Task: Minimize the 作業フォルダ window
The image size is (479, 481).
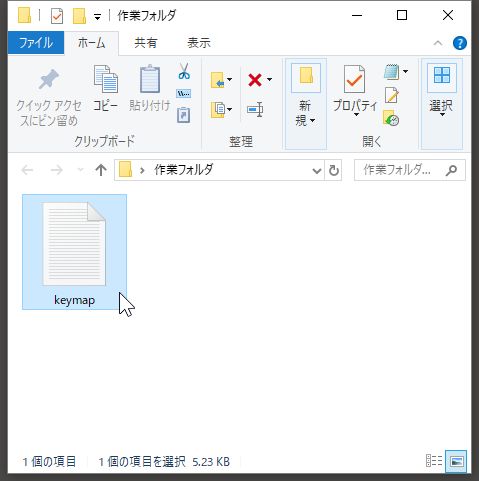Action: (x=357, y=15)
